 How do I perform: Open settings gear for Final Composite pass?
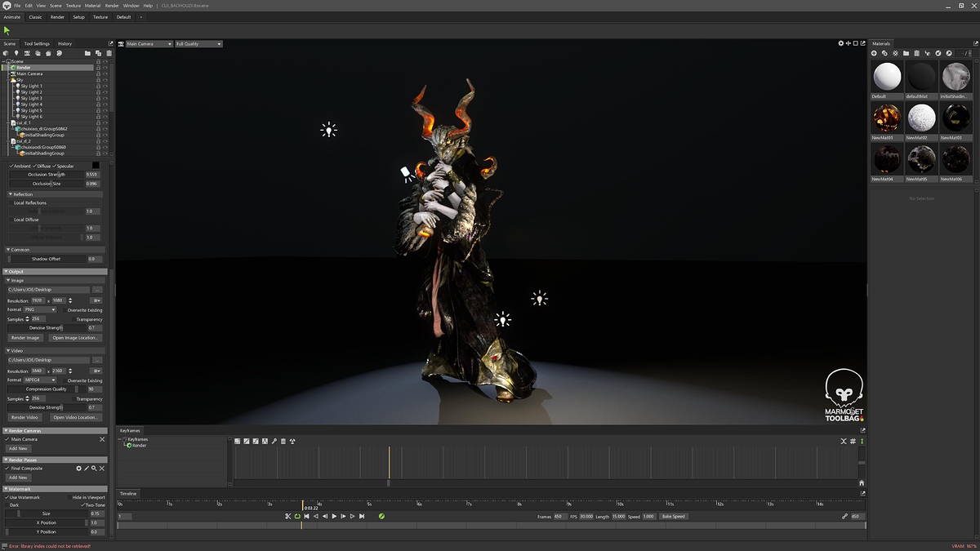[79, 469]
